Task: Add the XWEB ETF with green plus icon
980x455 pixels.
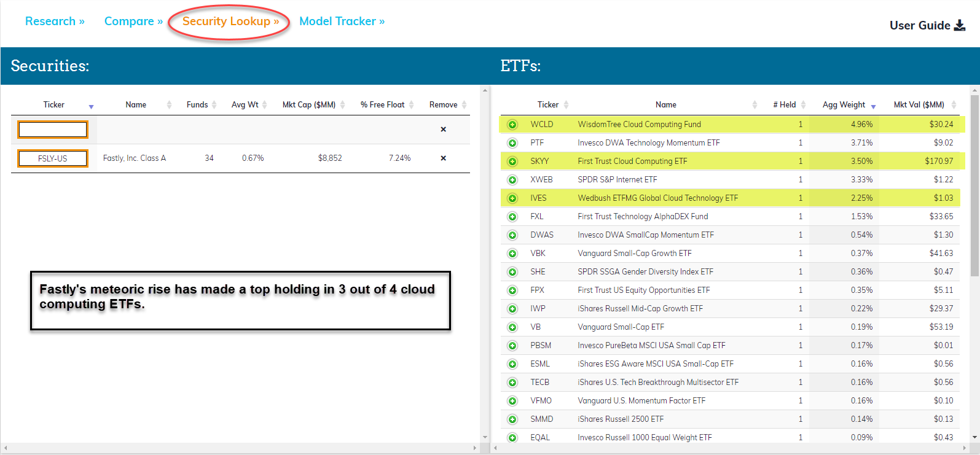Action: coord(512,180)
